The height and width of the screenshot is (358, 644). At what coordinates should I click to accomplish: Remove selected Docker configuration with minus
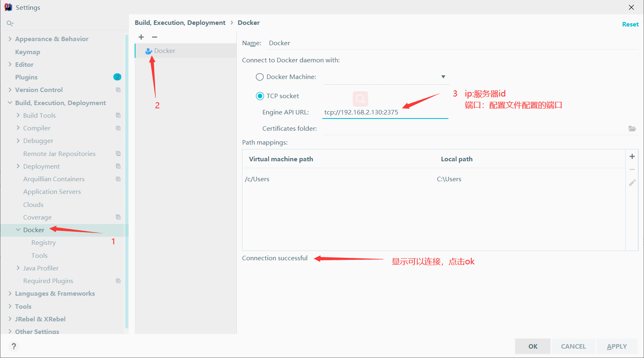click(155, 37)
